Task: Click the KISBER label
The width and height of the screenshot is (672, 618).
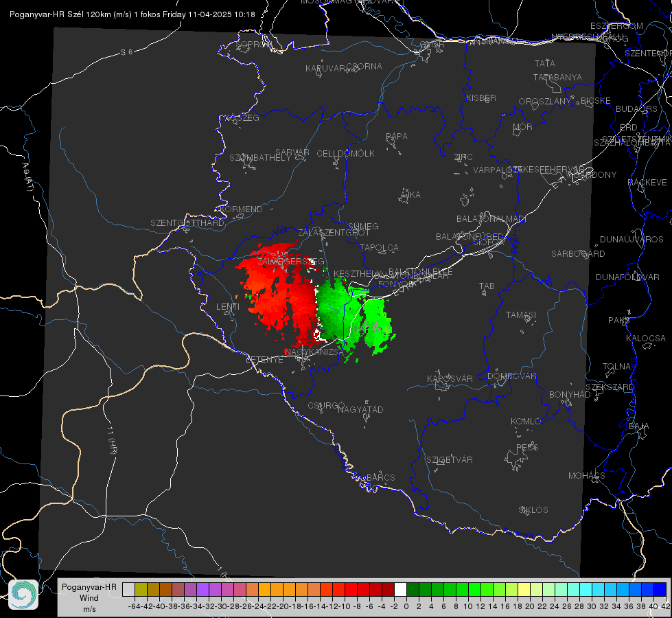Action: [481, 98]
